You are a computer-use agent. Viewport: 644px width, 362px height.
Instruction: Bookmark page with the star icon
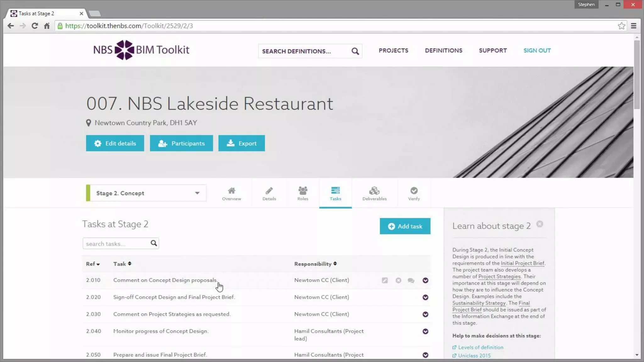click(x=621, y=26)
